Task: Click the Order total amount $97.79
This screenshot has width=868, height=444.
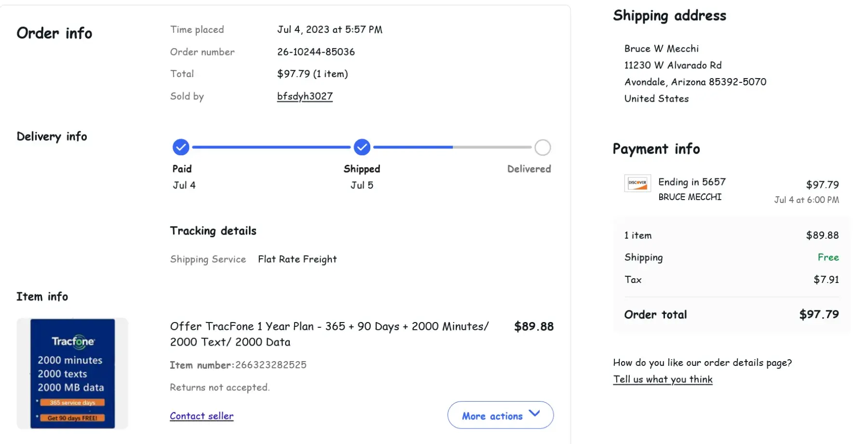Action: [x=819, y=315]
